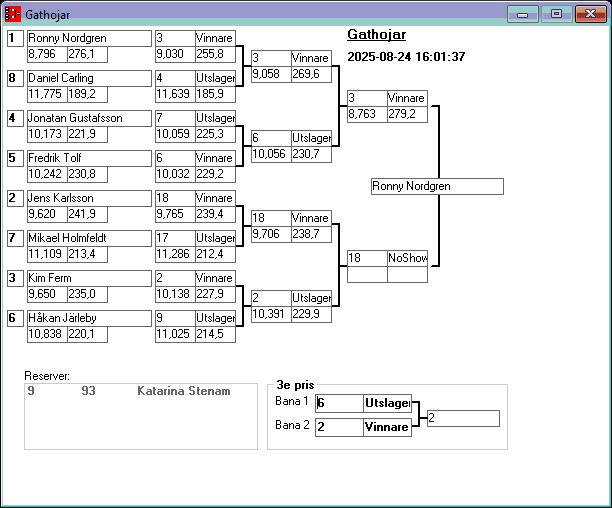The width and height of the screenshot is (612, 508).
Task: Click the 10,242 time under Fredrik Tolf
Action: tap(47, 174)
